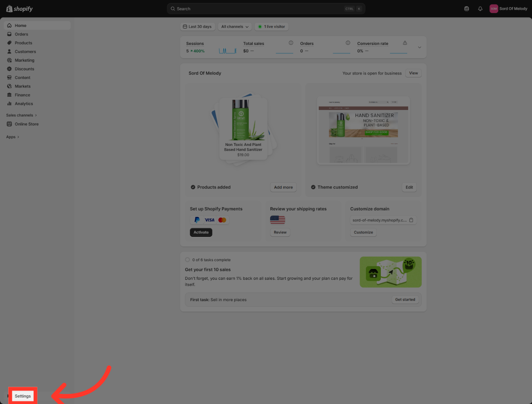
Task: Click the Total sales metric label
Action: click(x=254, y=43)
